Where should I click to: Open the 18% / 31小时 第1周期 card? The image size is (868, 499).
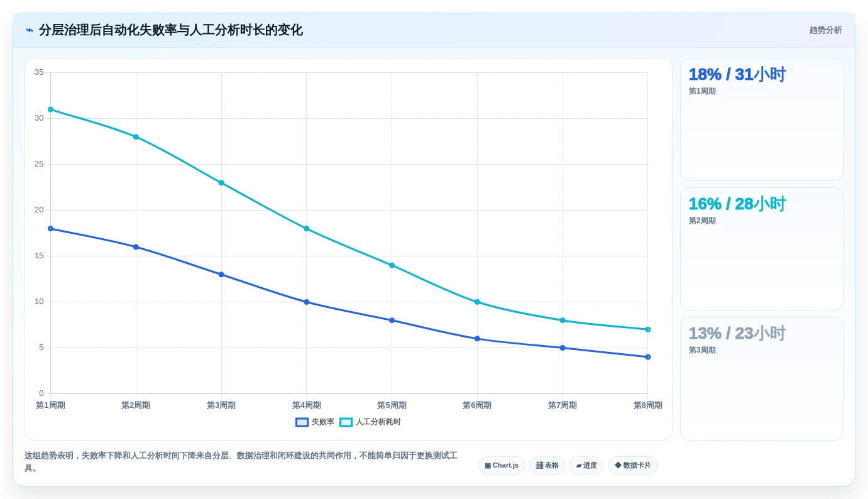pos(761,119)
